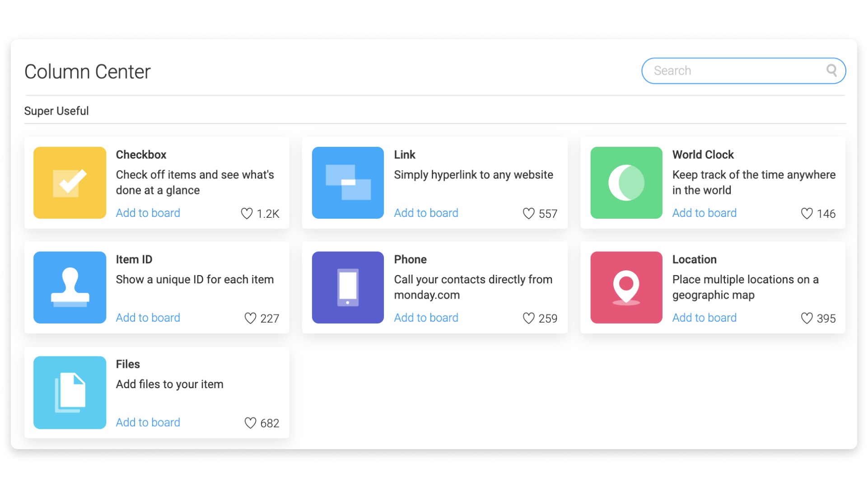Add Item ID column to board

148,318
